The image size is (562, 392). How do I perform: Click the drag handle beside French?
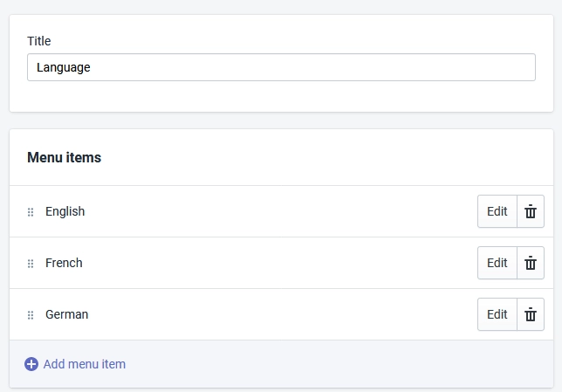[x=31, y=264]
